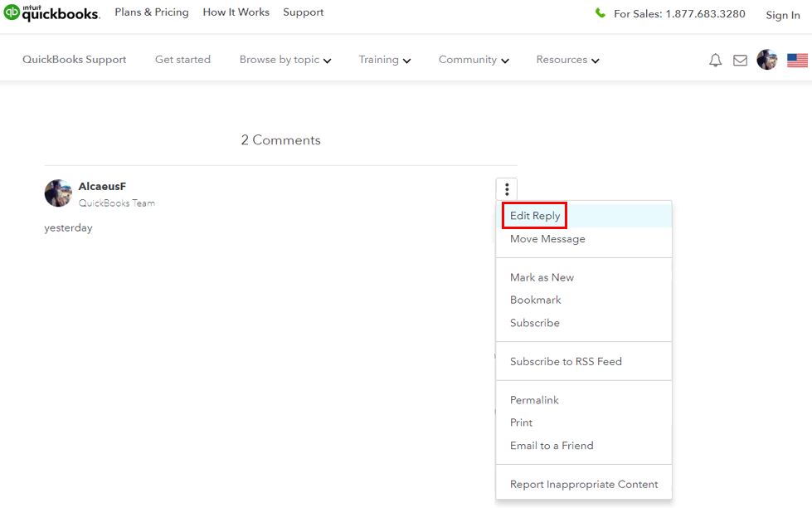Click the three-dot comment options button
Viewport: 812px width, 508px height.
(x=507, y=189)
